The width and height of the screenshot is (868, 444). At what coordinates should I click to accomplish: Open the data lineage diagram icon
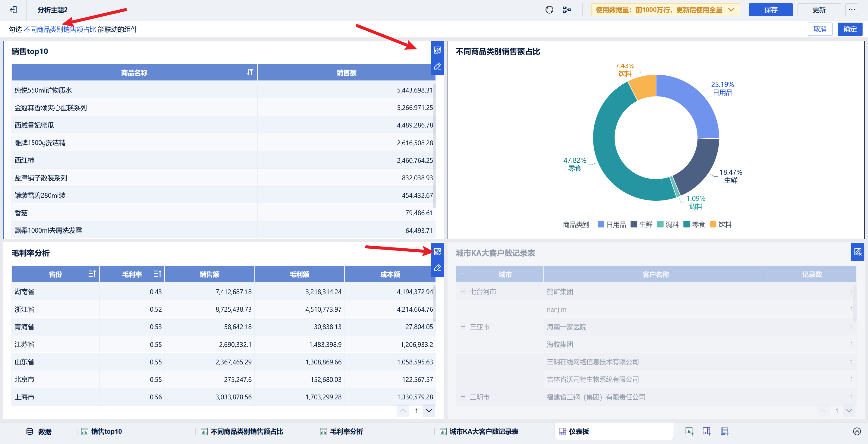[567, 10]
